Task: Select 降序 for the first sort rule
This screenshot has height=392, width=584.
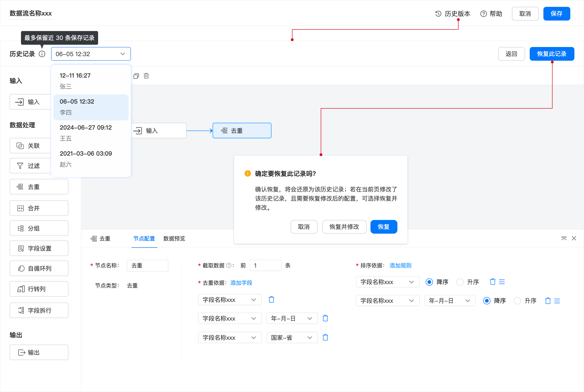Action: 429,282
